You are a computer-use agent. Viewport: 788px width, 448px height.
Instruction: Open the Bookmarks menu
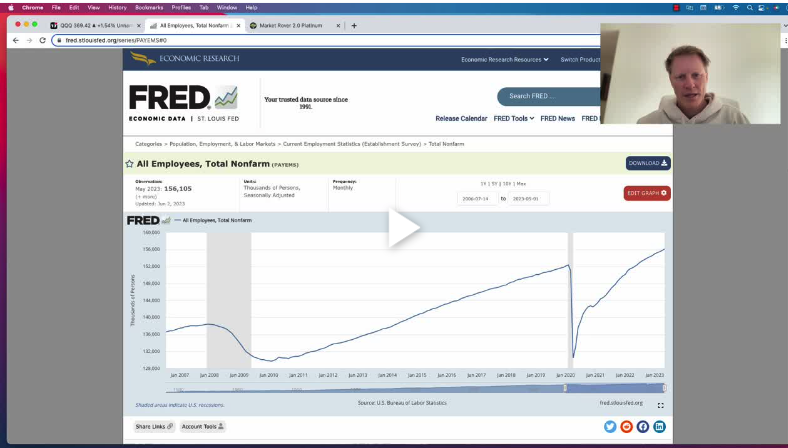[x=149, y=8]
